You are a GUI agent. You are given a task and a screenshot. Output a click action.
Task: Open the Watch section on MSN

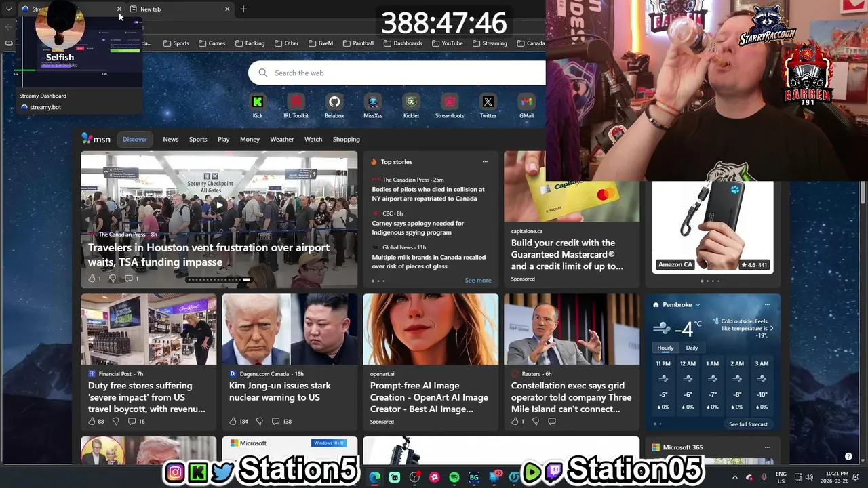[313, 139]
